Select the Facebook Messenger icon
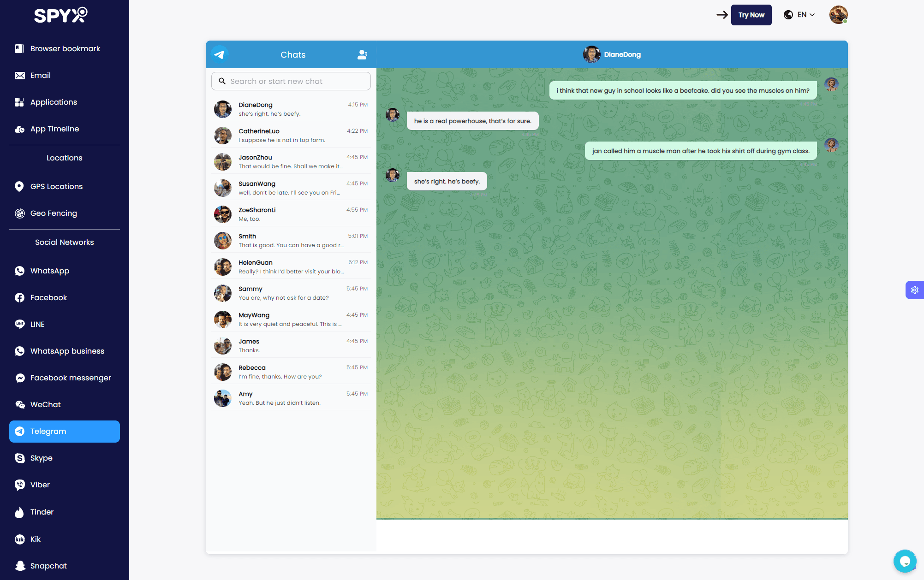924x580 pixels. tap(18, 378)
